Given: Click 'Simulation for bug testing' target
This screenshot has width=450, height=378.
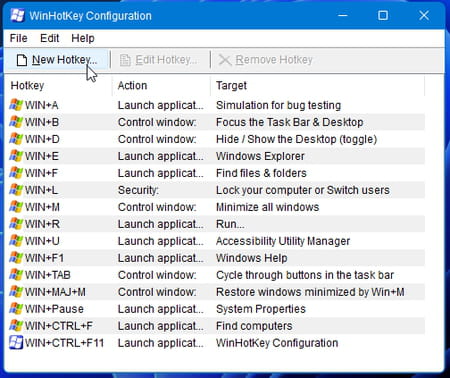Looking at the screenshot, I should 278,105.
